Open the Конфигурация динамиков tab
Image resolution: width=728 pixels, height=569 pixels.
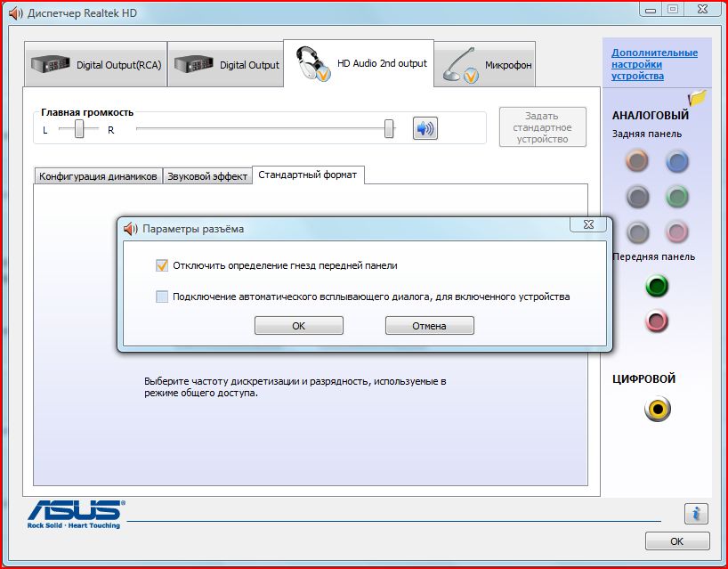pyautogui.click(x=98, y=176)
